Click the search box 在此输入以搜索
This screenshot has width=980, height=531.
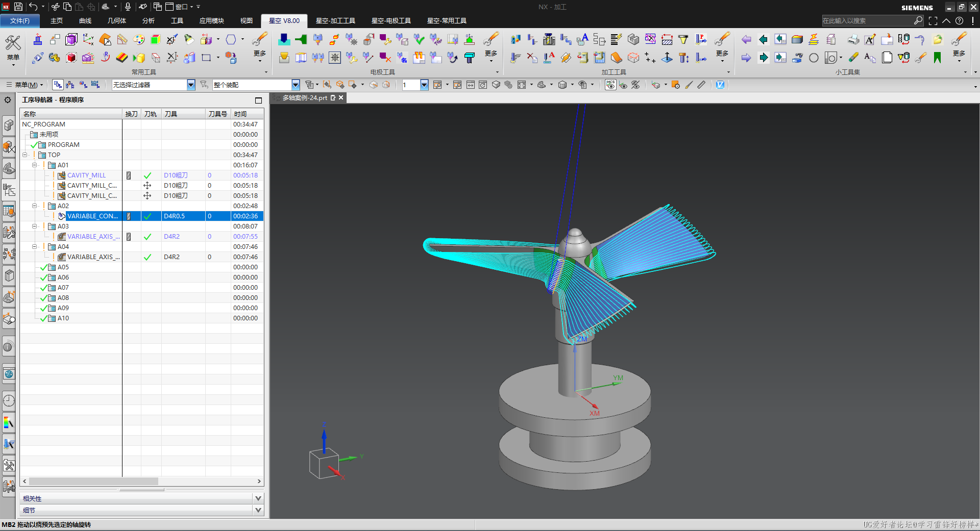(867, 21)
